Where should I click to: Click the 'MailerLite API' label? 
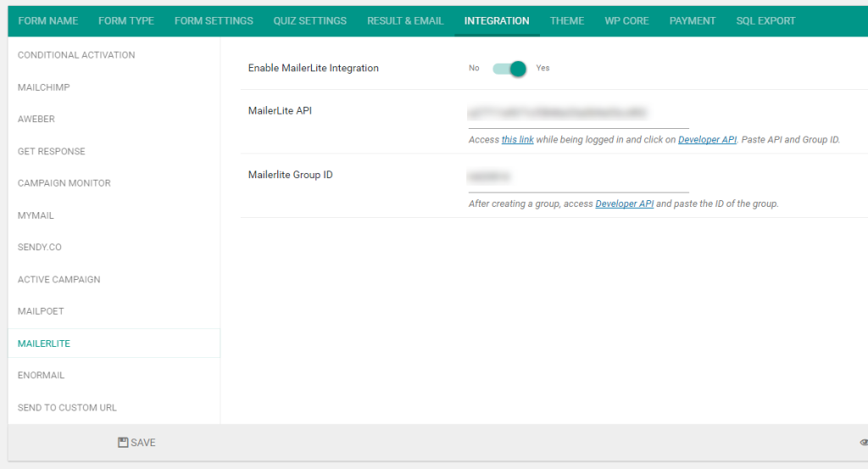280,111
